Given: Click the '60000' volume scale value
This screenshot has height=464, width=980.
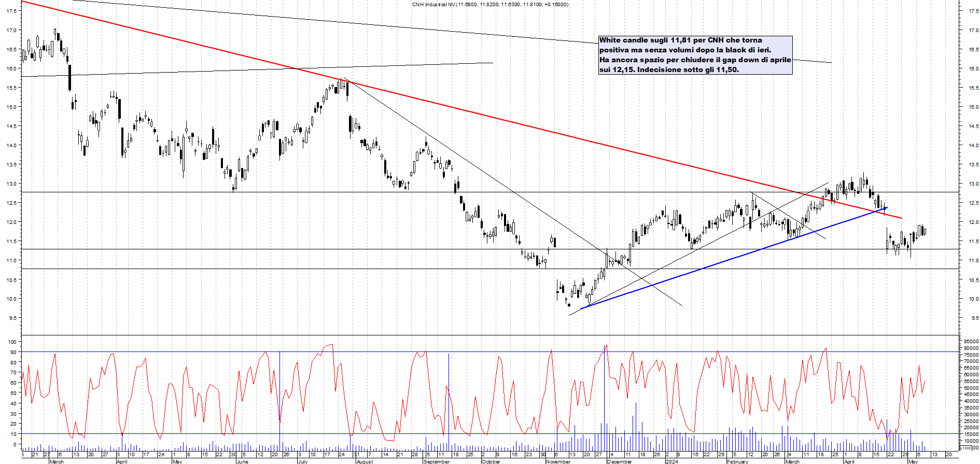Looking at the screenshot, I should [x=971, y=375].
